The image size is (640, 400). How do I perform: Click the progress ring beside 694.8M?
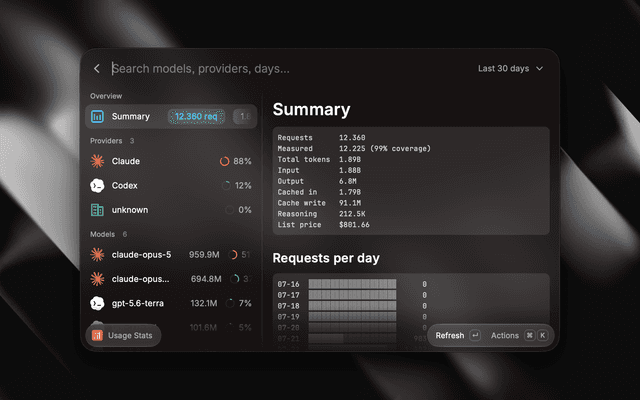(x=235, y=279)
